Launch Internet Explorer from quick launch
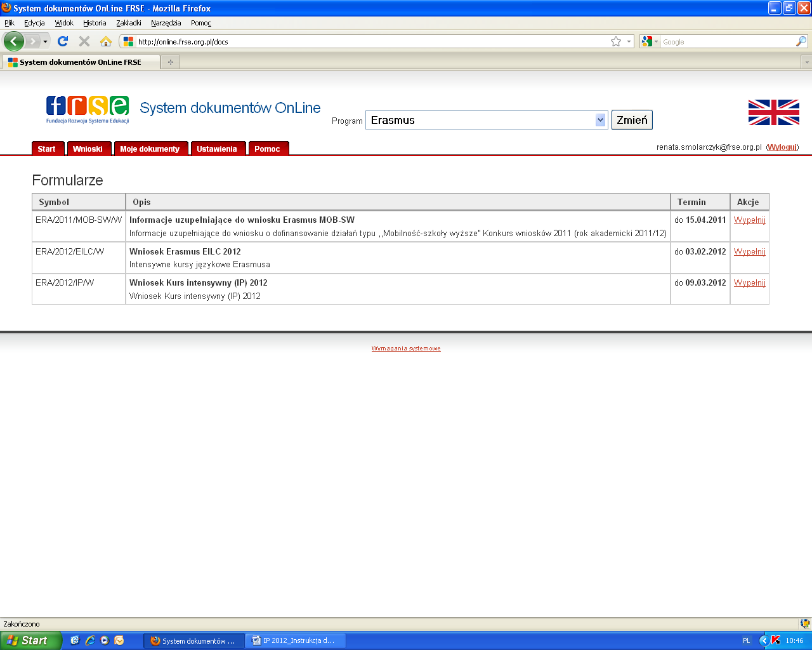 point(89,640)
